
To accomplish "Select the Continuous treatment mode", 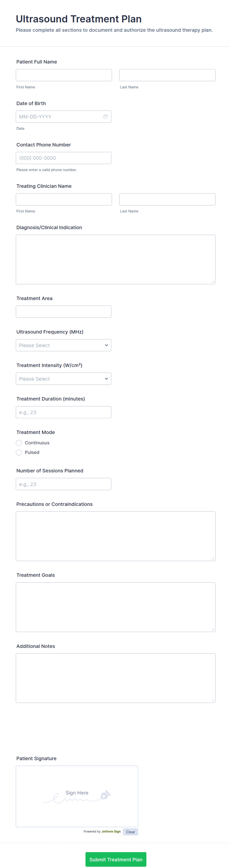I will [x=19, y=443].
